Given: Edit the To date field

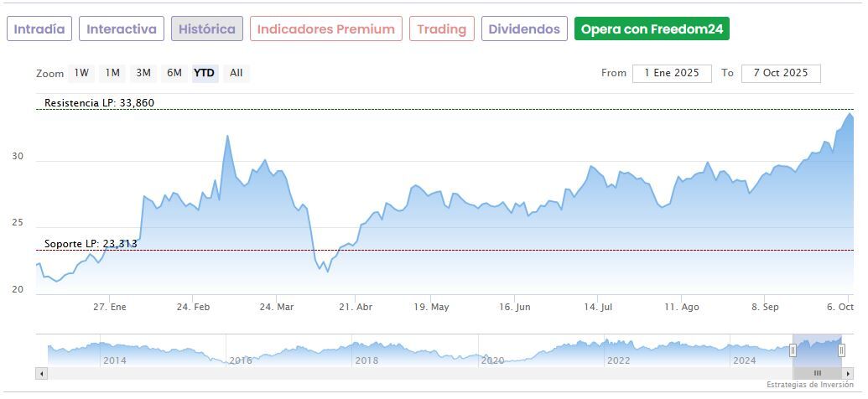Looking at the screenshot, I should point(781,73).
